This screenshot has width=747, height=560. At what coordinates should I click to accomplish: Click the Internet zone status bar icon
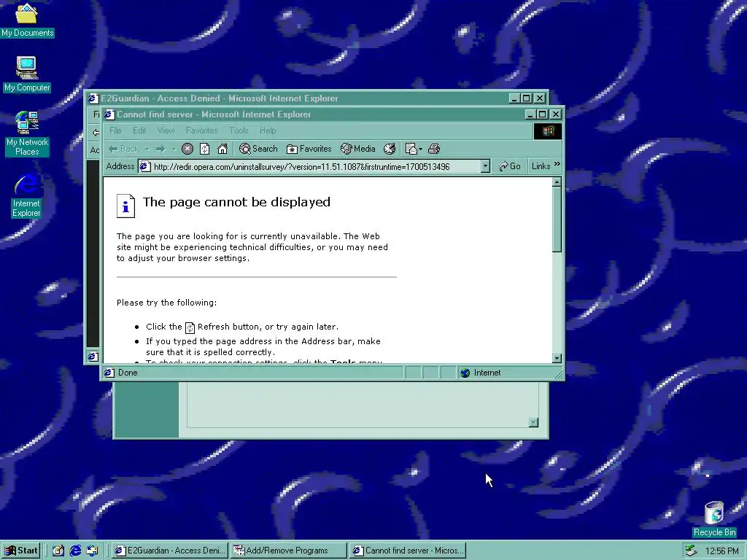point(465,373)
